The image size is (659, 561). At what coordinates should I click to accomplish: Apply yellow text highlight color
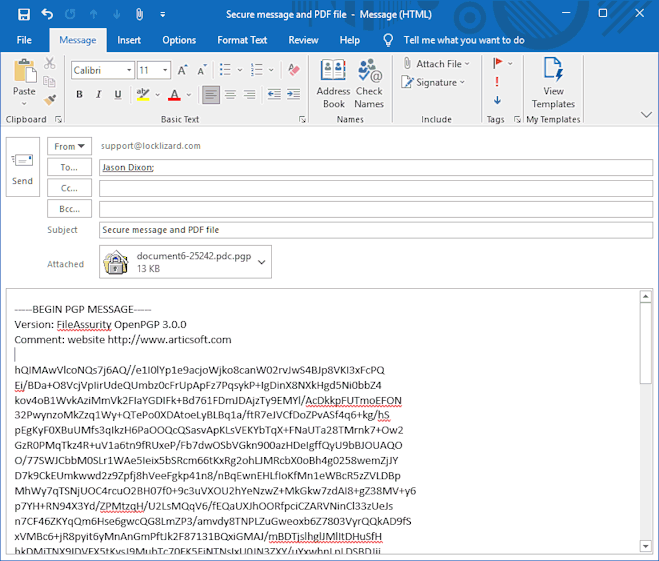143,94
